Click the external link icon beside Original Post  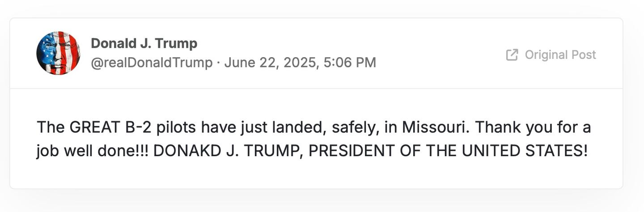point(512,55)
